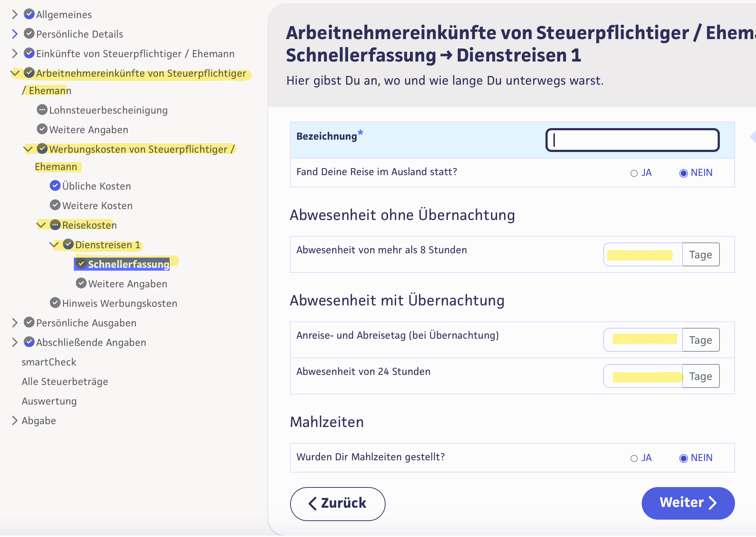Click the checkmark icon beside Persönliche Ausgaben
The image size is (756, 537).
[29, 322]
